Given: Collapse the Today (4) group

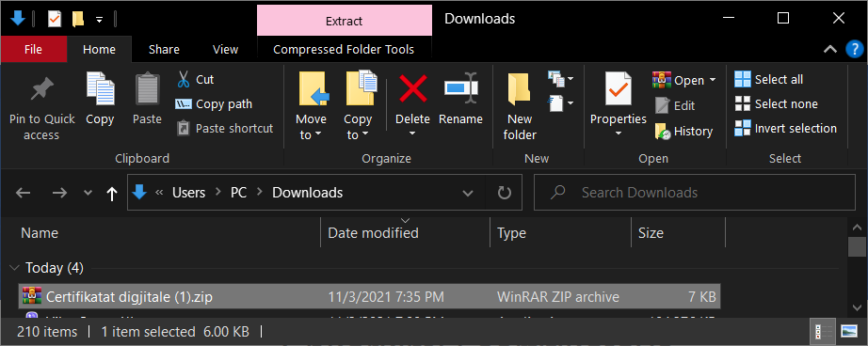Looking at the screenshot, I should (14, 268).
